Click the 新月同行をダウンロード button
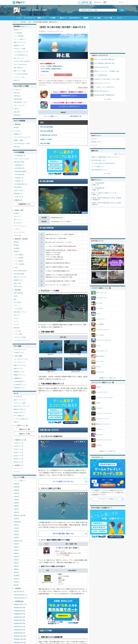Viewport: 138px width, 644px height. tap(69, 96)
